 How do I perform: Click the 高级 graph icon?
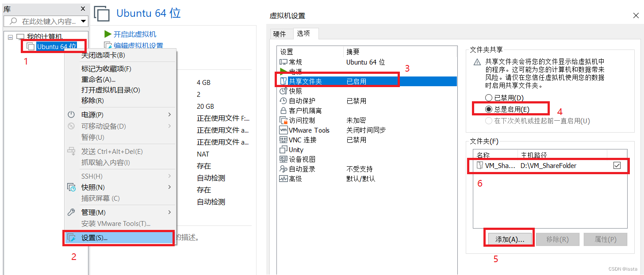284,179
